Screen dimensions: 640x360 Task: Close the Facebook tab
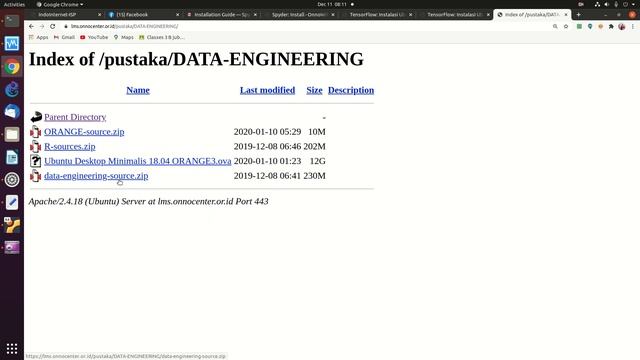178,14
